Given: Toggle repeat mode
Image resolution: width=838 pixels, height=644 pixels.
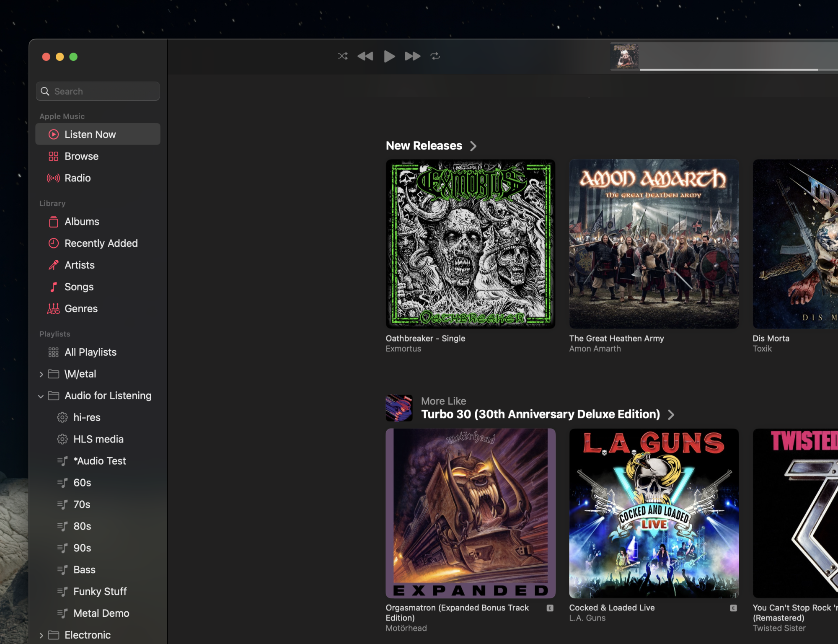Looking at the screenshot, I should [435, 56].
